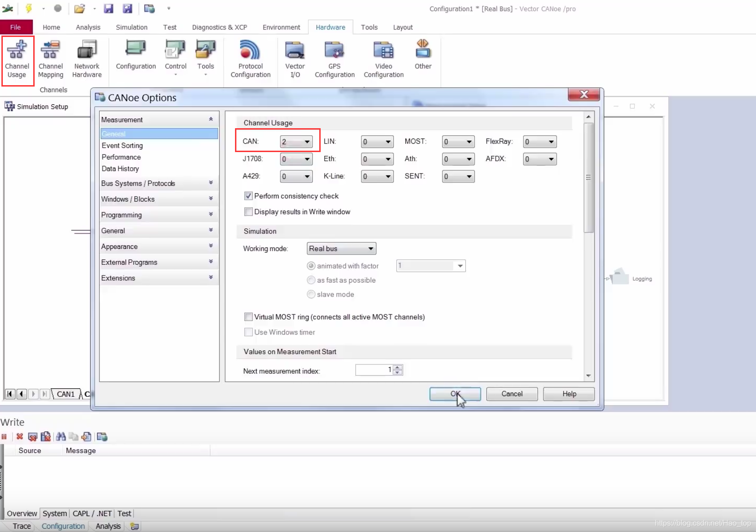Open the Network Hardware configuration

click(x=87, y=60)
